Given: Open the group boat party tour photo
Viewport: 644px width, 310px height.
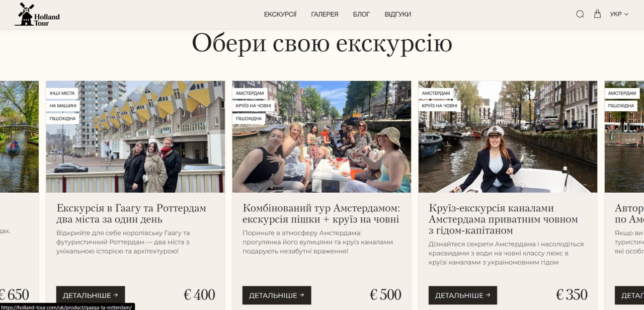Looking at the screenshot, I should (x=321, y=137).
